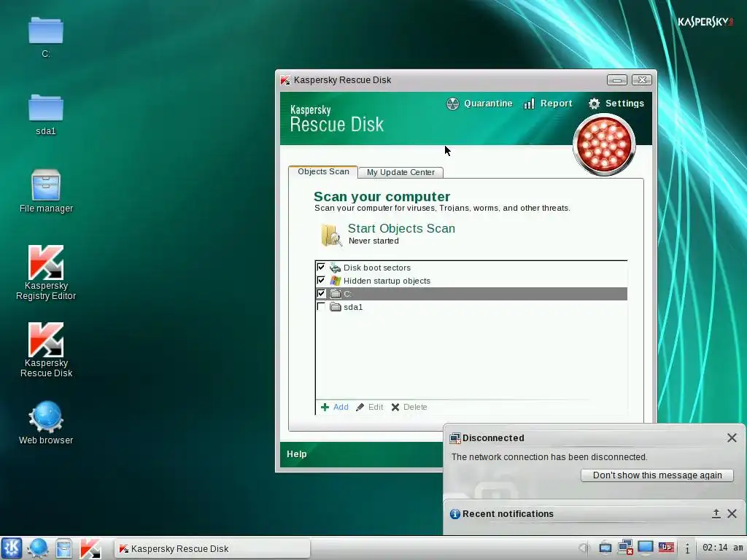View the Report section
The image size is (747, 560).
(548, 104)
